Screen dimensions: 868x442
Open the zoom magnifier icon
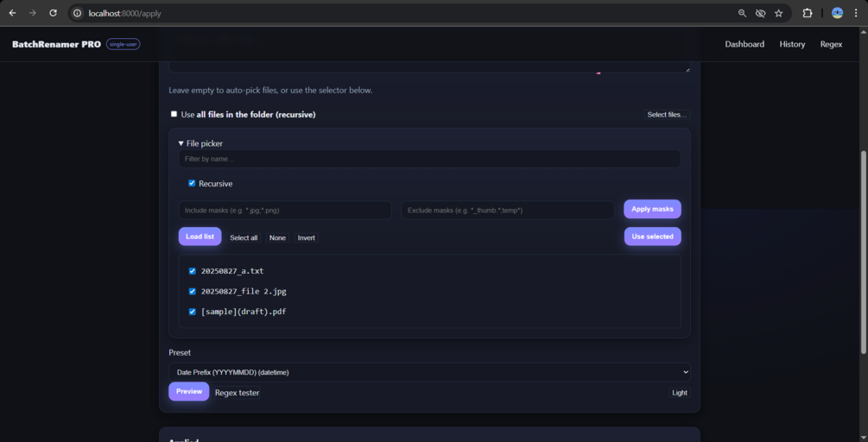click(743, 13)
